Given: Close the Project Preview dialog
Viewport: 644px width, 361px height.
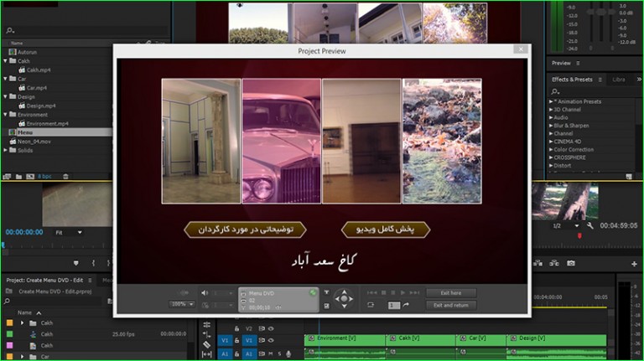Looking at the screenshot, I should [x=521, y=49].
